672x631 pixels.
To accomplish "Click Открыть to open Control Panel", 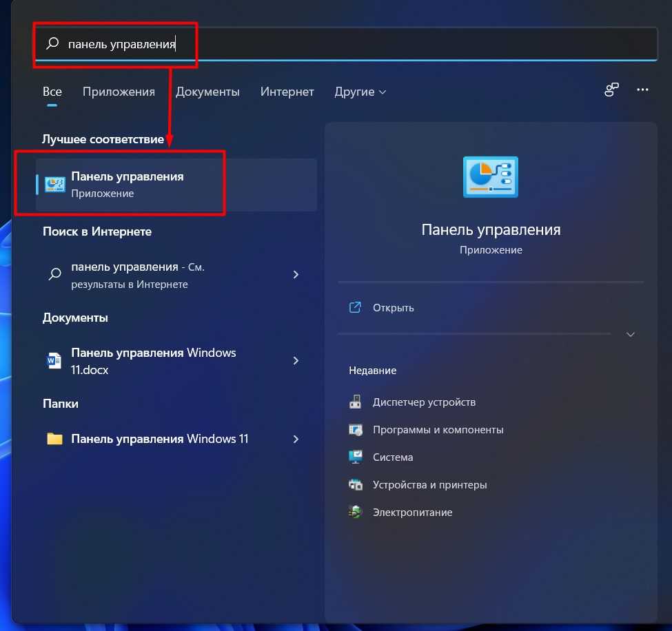I will click(393, 308).
